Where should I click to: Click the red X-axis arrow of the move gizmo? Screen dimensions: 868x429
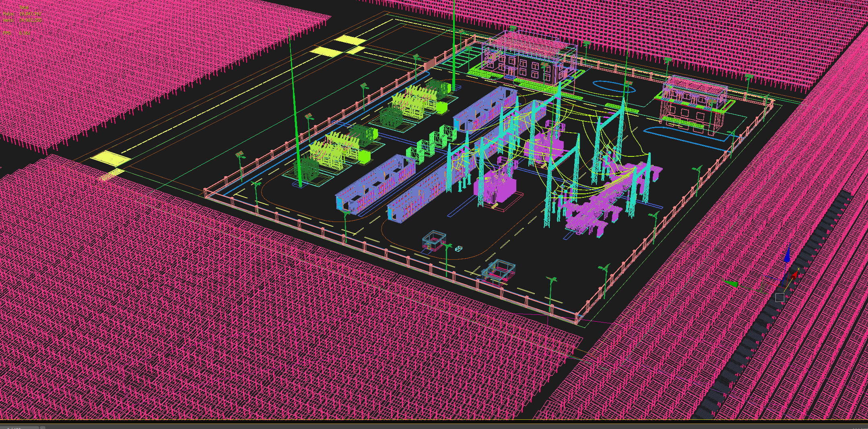(x=794, y=276)
